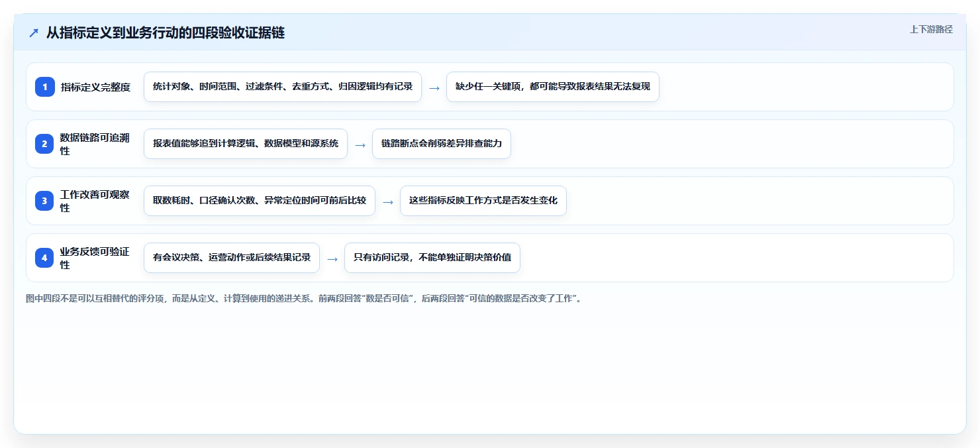This screenshot has height=448, width=980.
Task: Click the blue step number 4 badge
Action: [45, 258]
